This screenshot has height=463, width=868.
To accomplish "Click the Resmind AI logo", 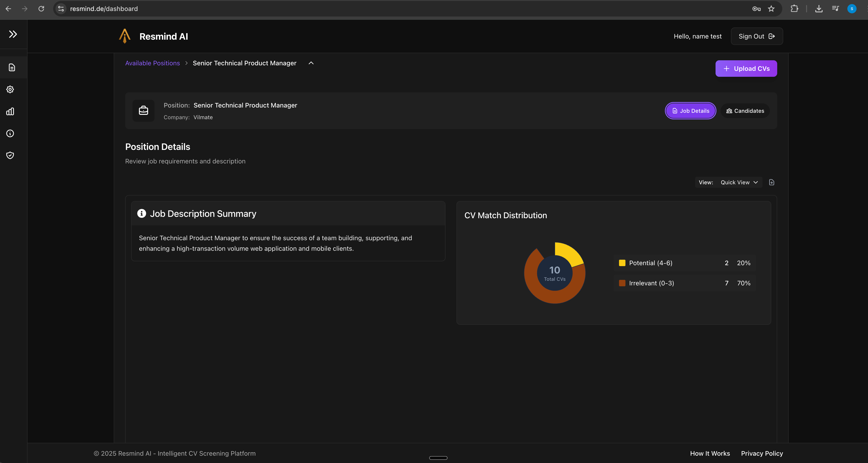I will (125, 36).
